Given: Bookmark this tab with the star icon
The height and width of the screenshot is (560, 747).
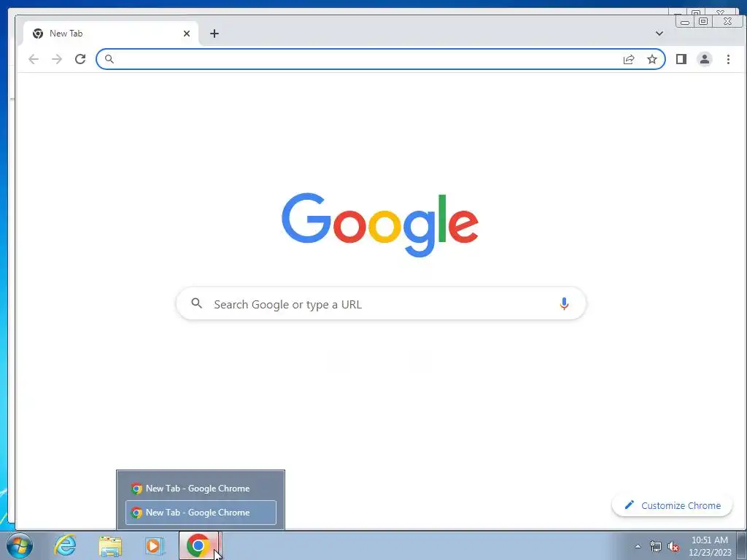Looking at the screenshot, I should 651,59.
